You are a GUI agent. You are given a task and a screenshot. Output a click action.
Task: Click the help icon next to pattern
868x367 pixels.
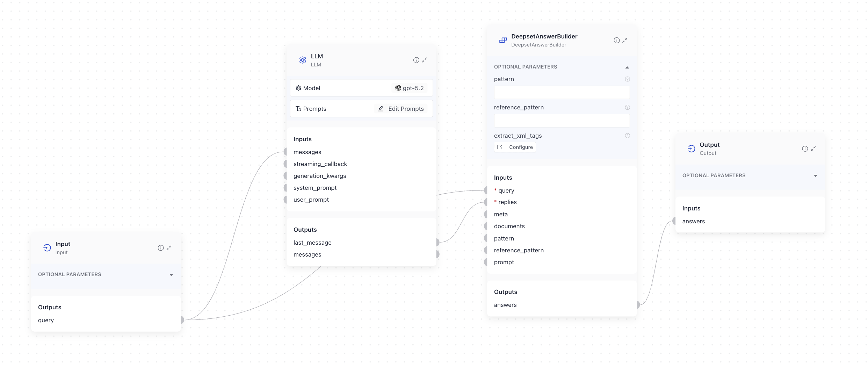(x=627, y=79)
